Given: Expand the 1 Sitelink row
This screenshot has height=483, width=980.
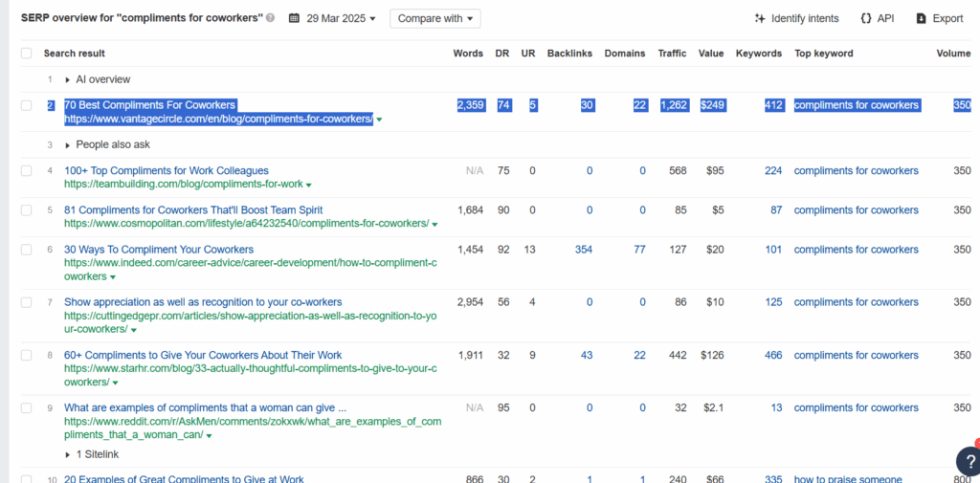Looking at the screenshot, I should (x=68, y=454).
